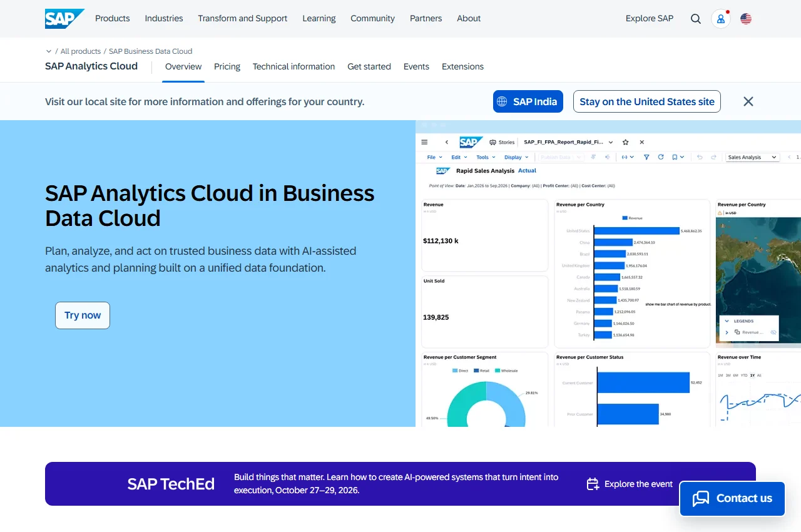
Task: Choose Stay on the United States site
Action: tap(647, 101)
